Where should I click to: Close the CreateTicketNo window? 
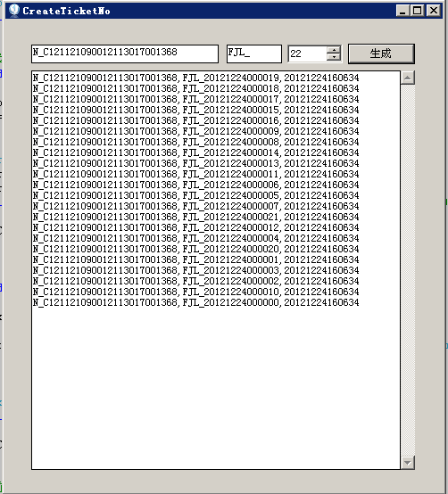pos(434,11)
